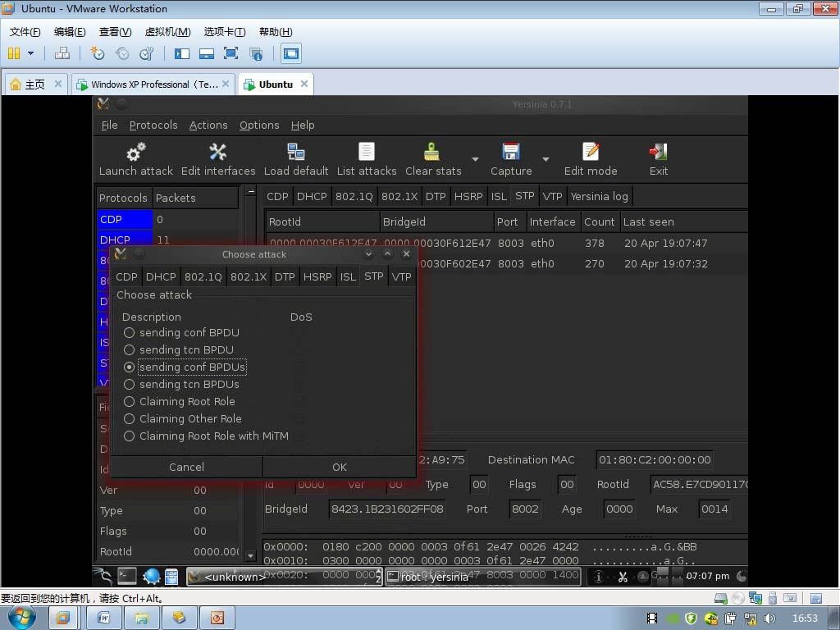Image resolution: width=840 pixels, height=630 pixels.
Task: Click the volume speaker icon in Windows tray
Action: click(x=769, y=619)
